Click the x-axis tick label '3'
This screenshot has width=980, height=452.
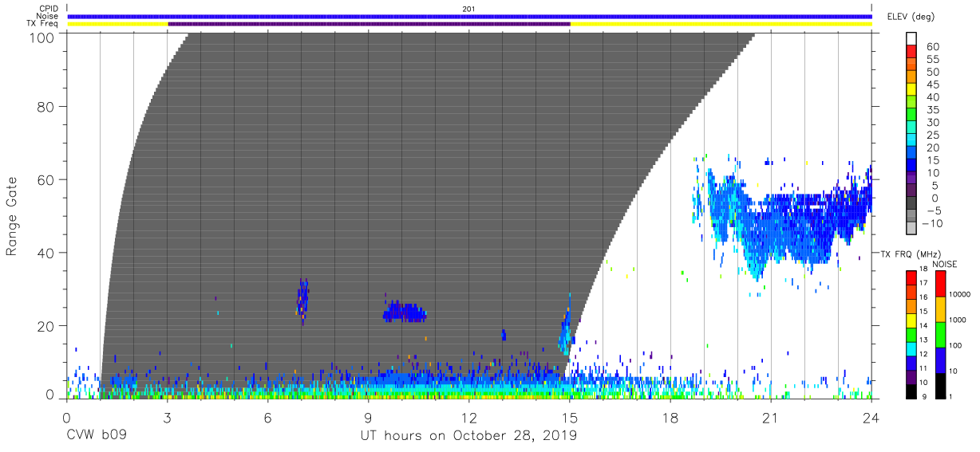(x=167, y=417)
